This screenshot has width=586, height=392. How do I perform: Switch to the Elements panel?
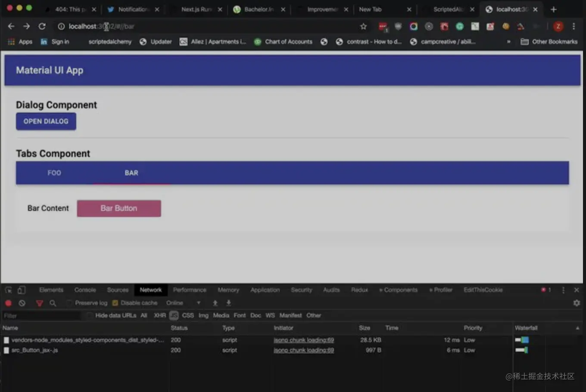[x=51, y=290]
